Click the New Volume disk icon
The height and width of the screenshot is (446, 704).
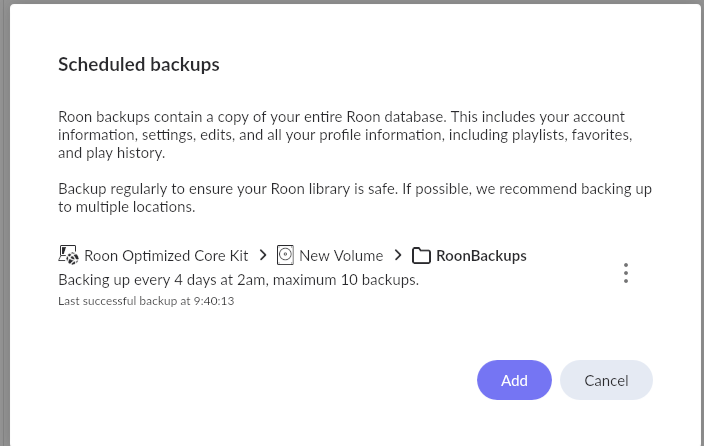(x=285, y=255)
